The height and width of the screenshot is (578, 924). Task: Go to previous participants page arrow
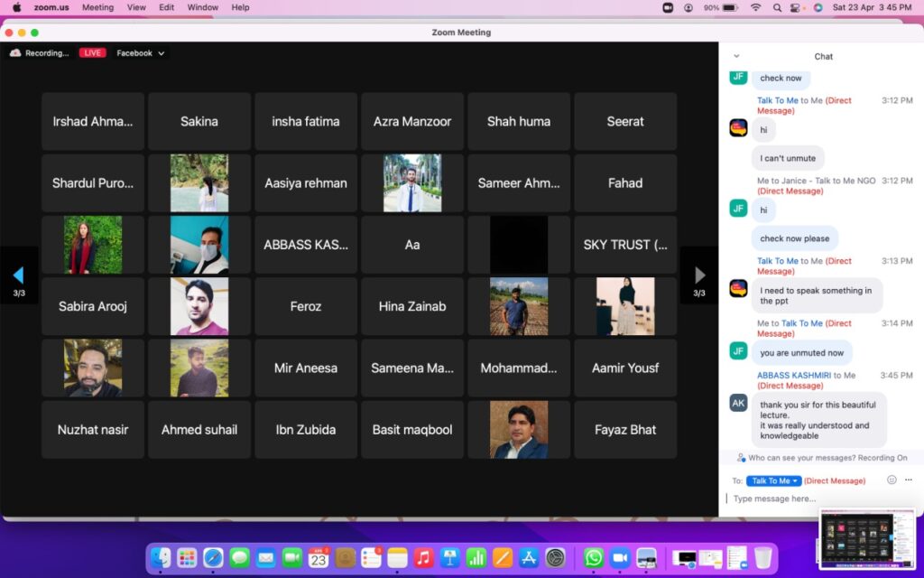(18, 275)
